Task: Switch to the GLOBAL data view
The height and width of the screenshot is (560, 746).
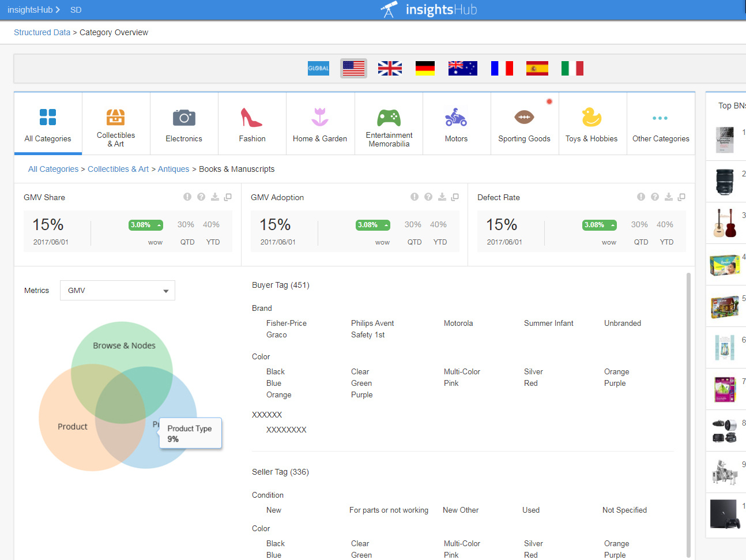Action: point(318,67)
